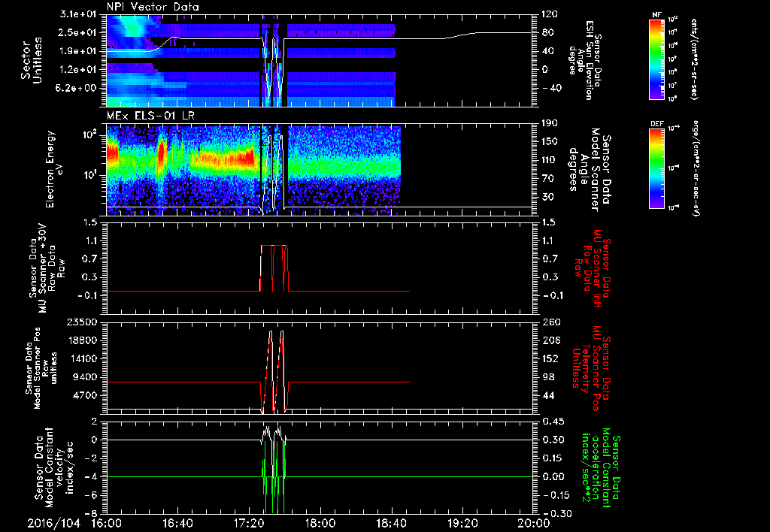Image resolution: width=770 pixels, height=532 pixels.
Task: Click the '206' telemetry position tick
Action: pos(550,340)
